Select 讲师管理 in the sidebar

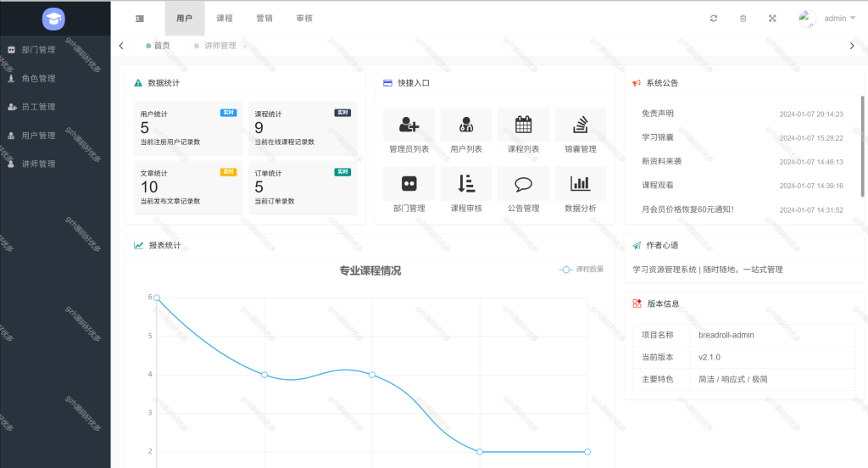55,164
